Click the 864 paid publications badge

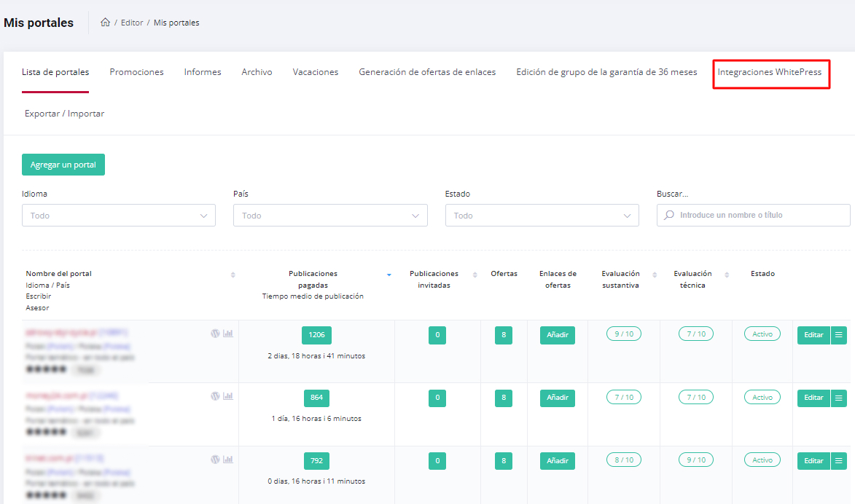pyautogui.click(x=317, y=398)
